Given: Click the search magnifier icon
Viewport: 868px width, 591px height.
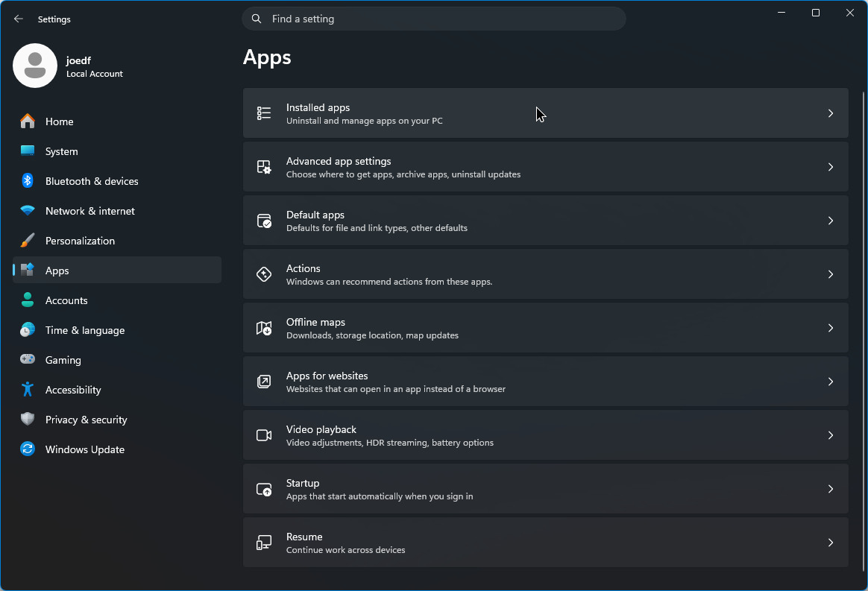Looking at the screenshot, I should [257, 19].
